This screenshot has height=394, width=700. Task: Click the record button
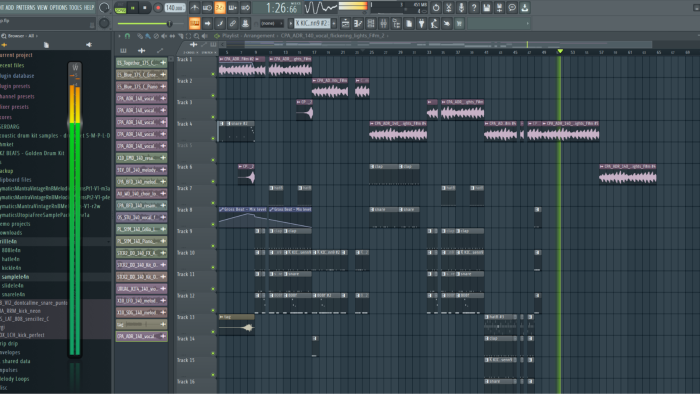(x=158, y=8)
